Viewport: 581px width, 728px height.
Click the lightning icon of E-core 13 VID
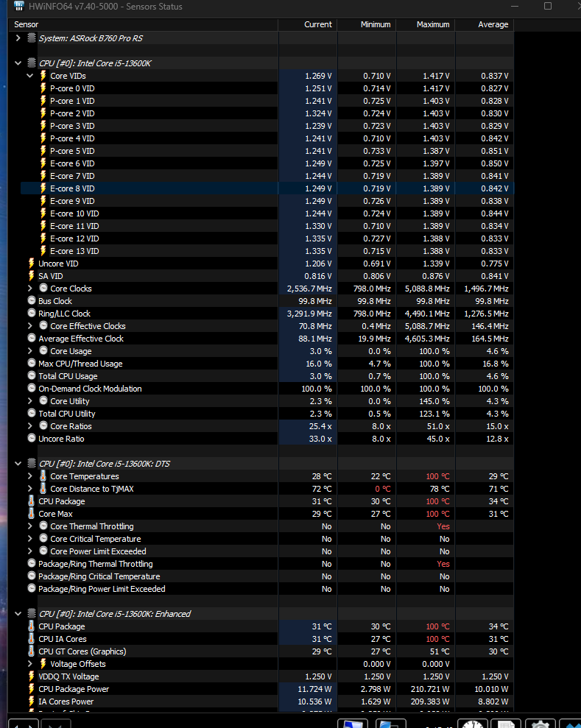[43, 251]
